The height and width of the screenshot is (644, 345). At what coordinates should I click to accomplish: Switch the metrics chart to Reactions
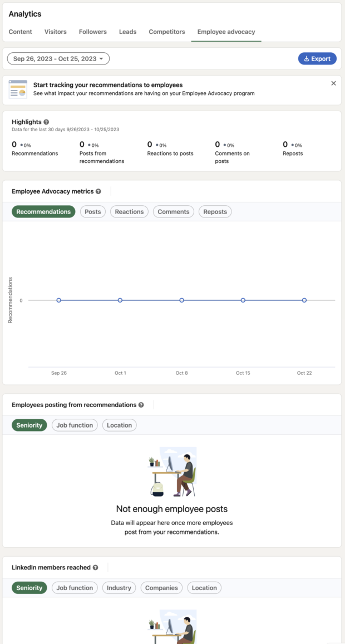(x=129, y=211)
